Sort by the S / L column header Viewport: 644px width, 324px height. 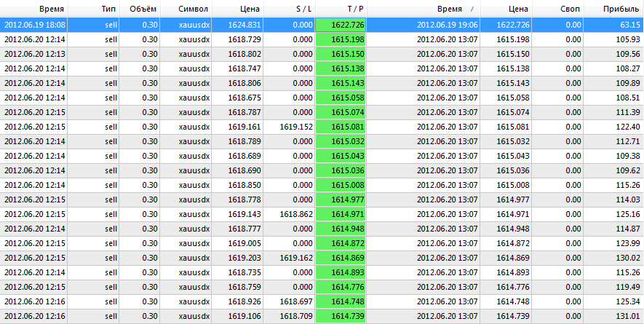tap(290, 9)
